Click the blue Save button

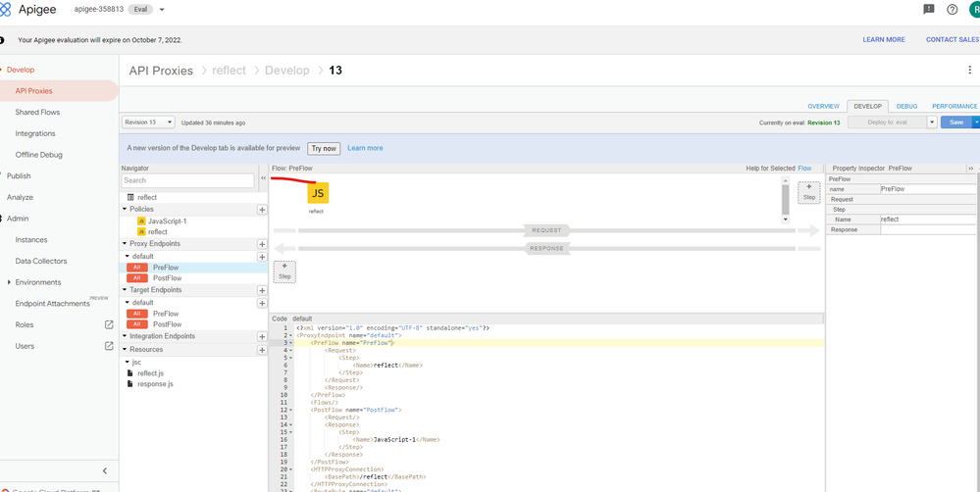point(956,123)
